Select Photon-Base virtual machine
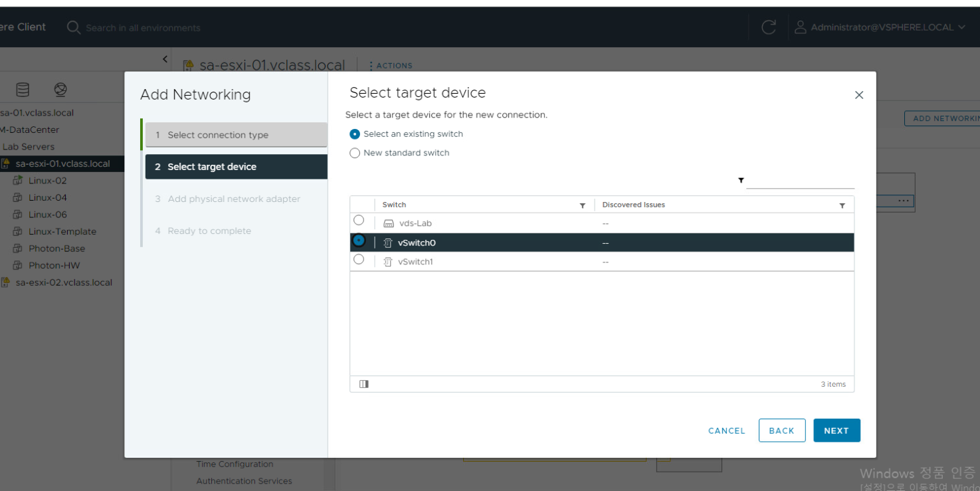The width and height of the screenshot is (980, 491). [x=56, y=248]
